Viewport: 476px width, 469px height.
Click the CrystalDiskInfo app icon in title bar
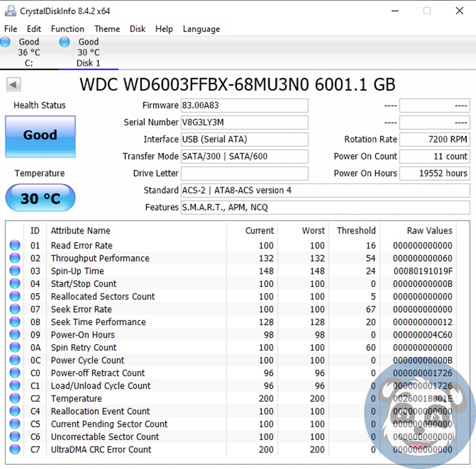pyautogui.click(x=10, y=11)
